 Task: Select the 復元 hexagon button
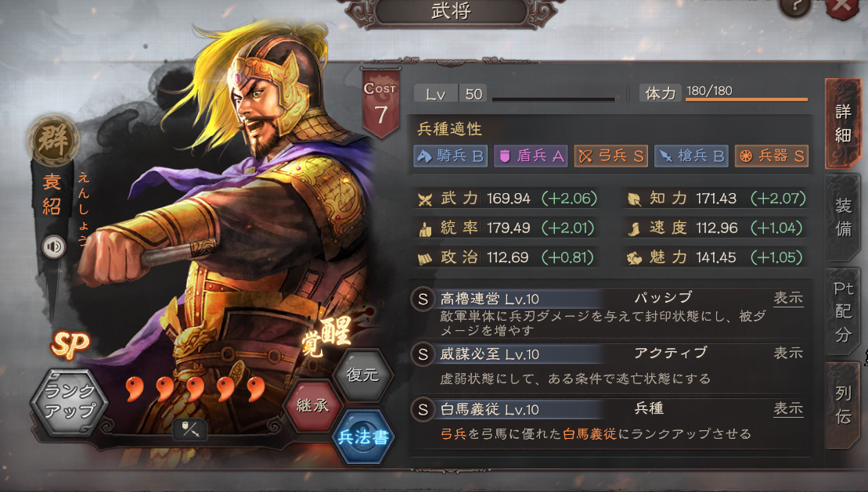(x=362, y=375)
